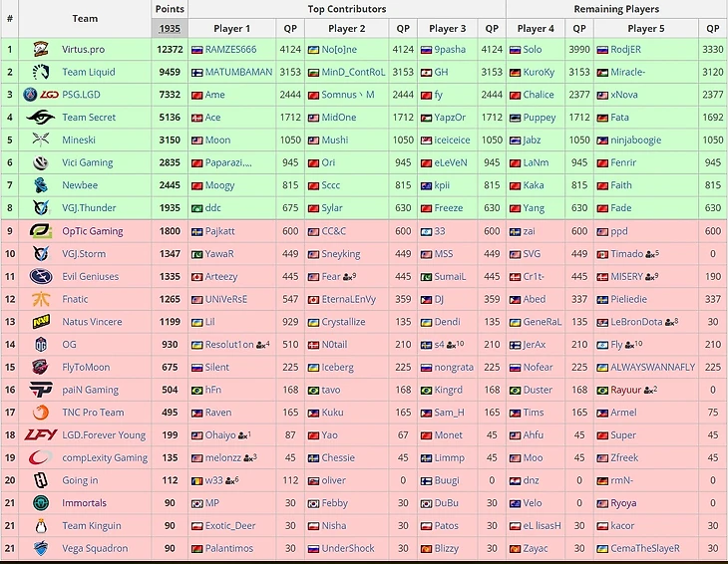Screen dimensions: 728x564
Task: Click the VGJ.Storm logo
Action: coord(41,254)
